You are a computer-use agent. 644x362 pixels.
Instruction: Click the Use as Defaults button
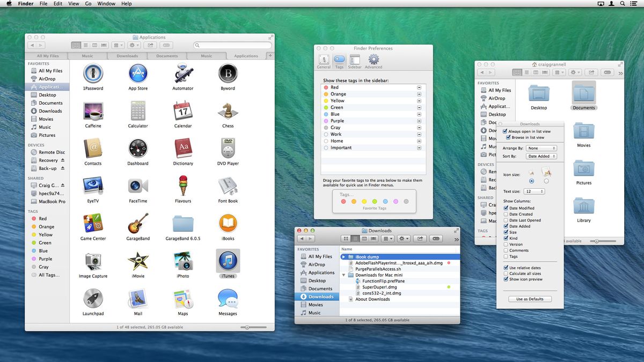(x=530, y=299)
